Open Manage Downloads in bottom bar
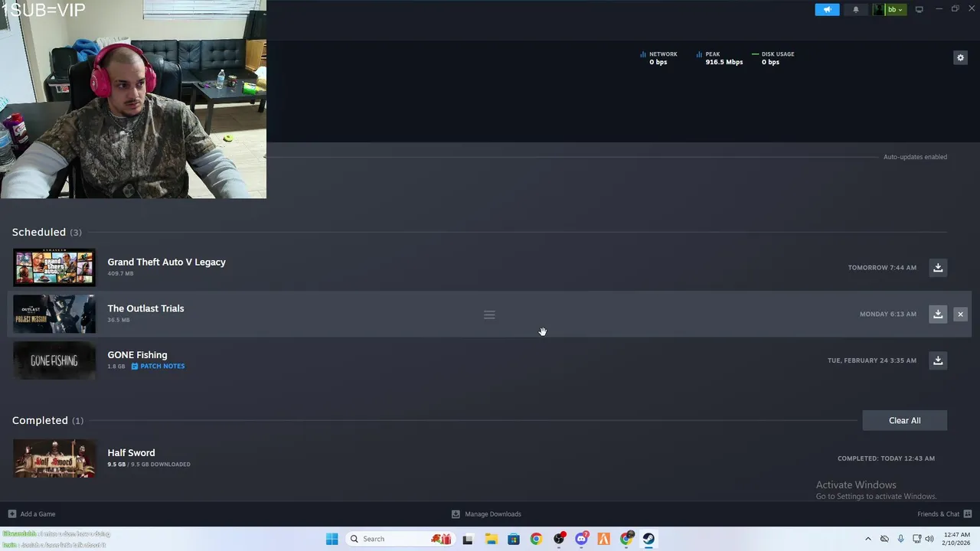Image resolution: width=980 pixels, height=551 pixels. coord(486,514)
